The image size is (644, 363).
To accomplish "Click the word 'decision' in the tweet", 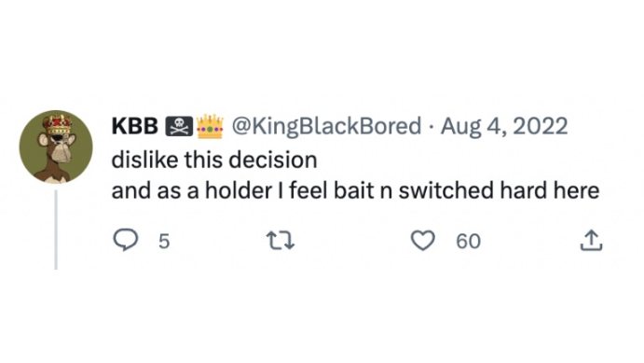I will (x=273, y=160).
